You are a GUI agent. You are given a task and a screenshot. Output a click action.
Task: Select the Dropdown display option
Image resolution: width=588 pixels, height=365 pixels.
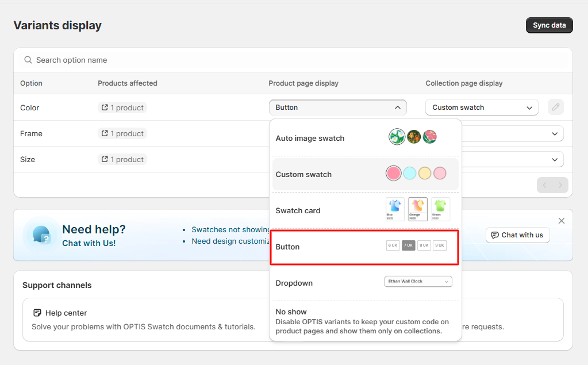[365, 282]
